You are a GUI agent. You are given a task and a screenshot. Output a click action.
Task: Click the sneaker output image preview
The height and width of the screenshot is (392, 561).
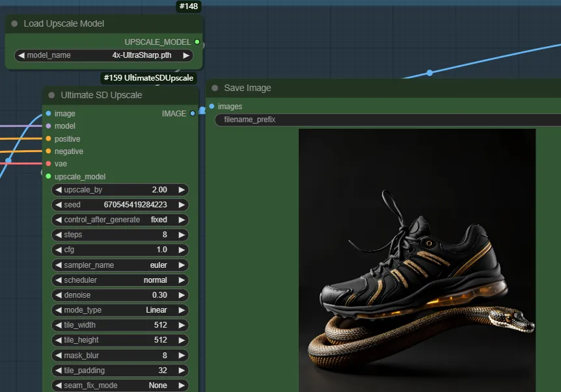[x=417, y=260]
